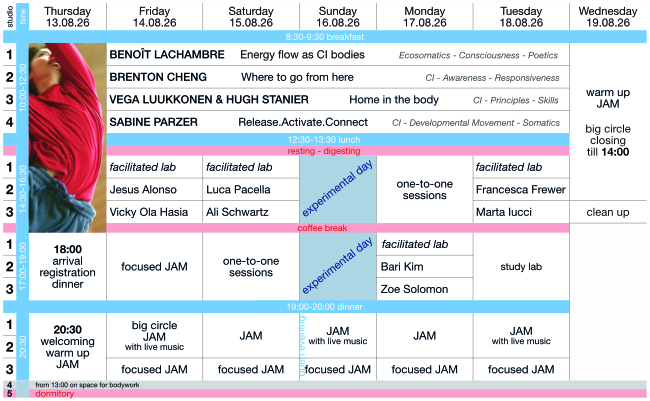The image size is (650, 401).
Task: Open BENOÎT LACHAMBRE workshop entry
Action: pos(167,55)
